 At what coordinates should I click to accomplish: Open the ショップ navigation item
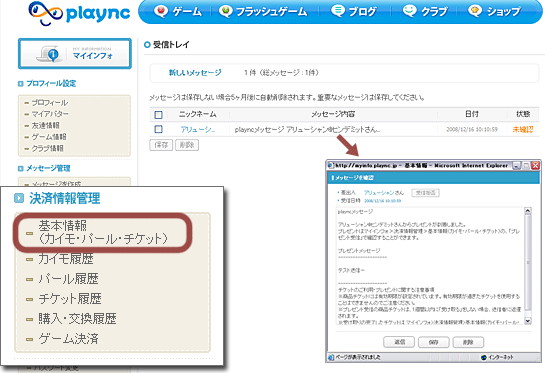(494, 12)
